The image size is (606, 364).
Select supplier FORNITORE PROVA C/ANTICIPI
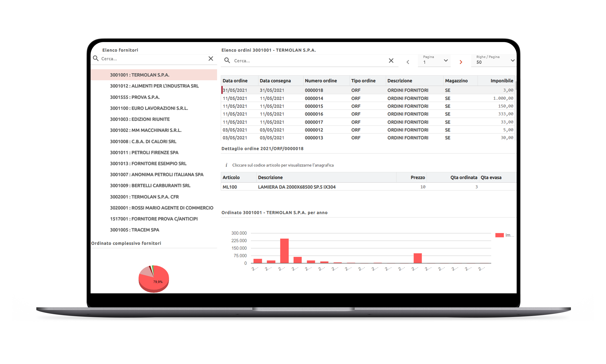click(x=154, y=219)
